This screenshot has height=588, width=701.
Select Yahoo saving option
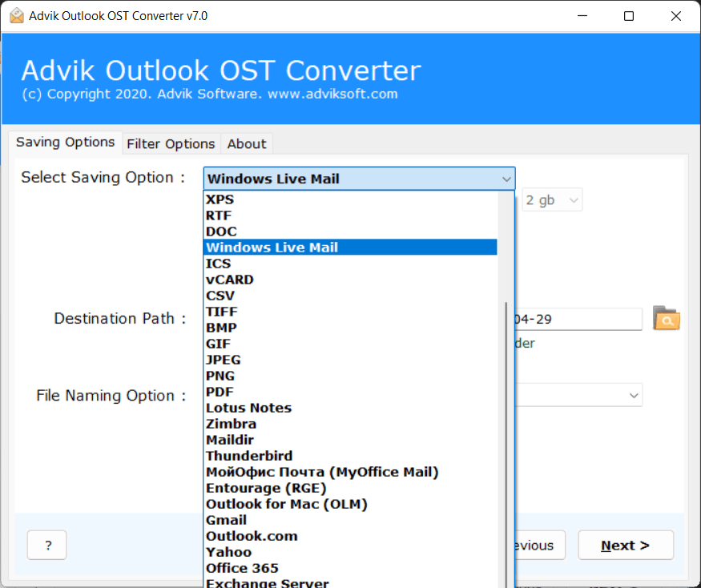(x=350, y=552)
